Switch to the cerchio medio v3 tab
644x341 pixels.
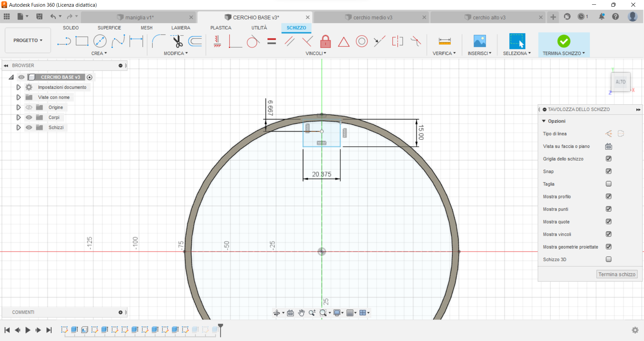click(x=372, y=17)
